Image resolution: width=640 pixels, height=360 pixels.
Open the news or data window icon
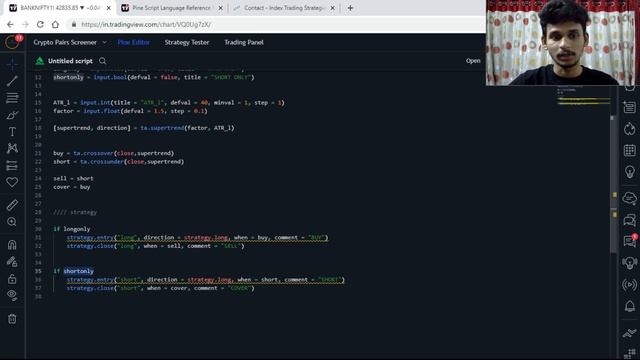pos(629,107)
